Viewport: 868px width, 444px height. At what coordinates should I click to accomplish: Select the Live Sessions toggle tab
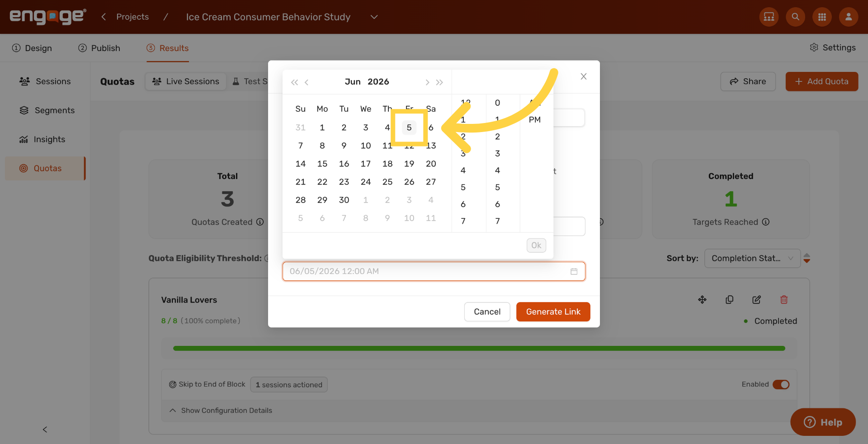click(186, 81)
